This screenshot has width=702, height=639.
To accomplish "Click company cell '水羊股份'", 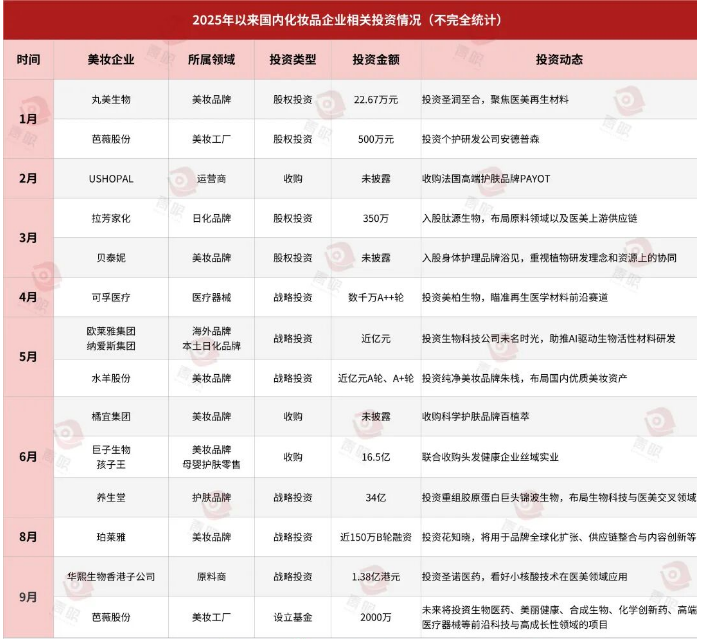I will click(111, 378).
